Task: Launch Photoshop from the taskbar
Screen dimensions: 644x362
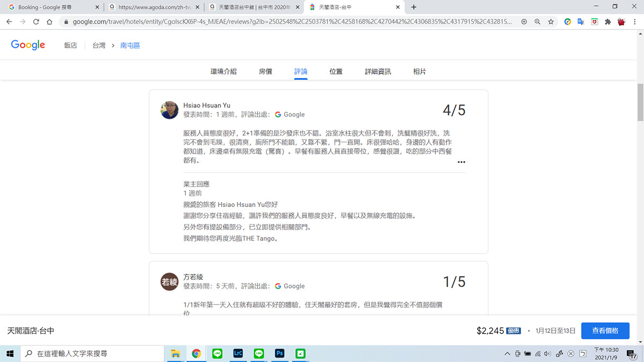Action: point(280,353)
